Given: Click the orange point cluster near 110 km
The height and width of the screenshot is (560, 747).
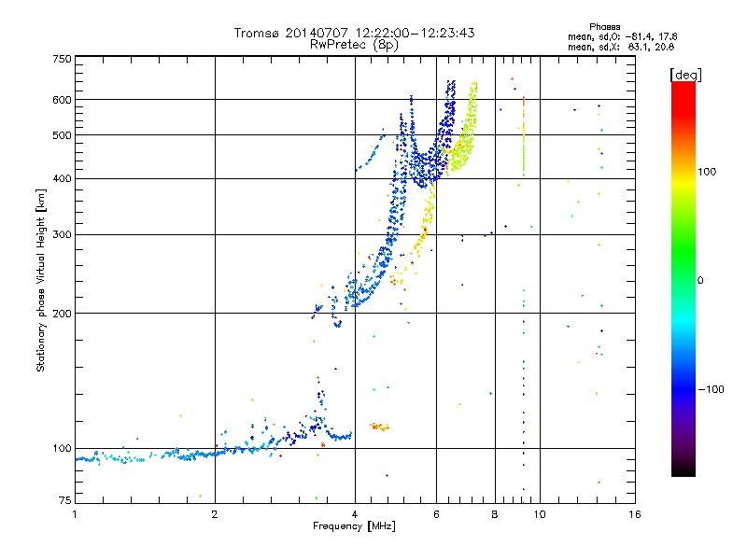Looking at the screenshot, I should (x=379, y=427).
